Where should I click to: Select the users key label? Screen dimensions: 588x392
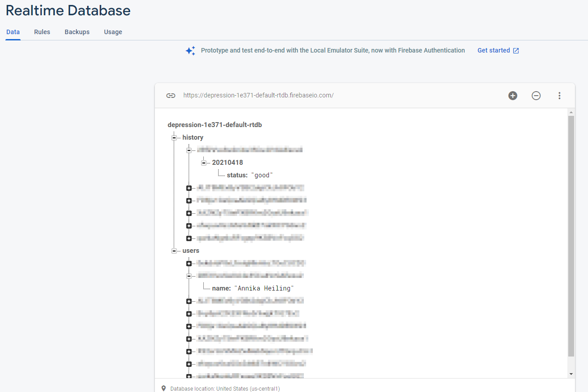pos(191,251)
